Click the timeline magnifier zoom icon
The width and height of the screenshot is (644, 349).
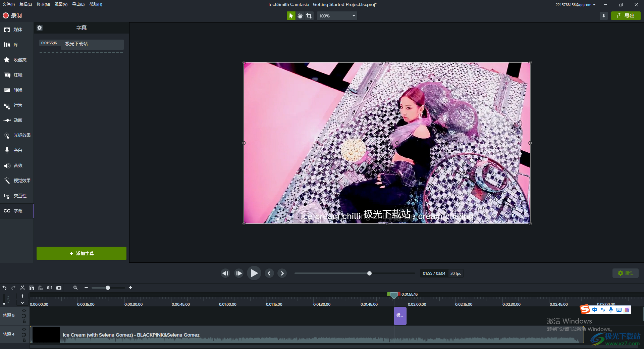pos(75,288)
